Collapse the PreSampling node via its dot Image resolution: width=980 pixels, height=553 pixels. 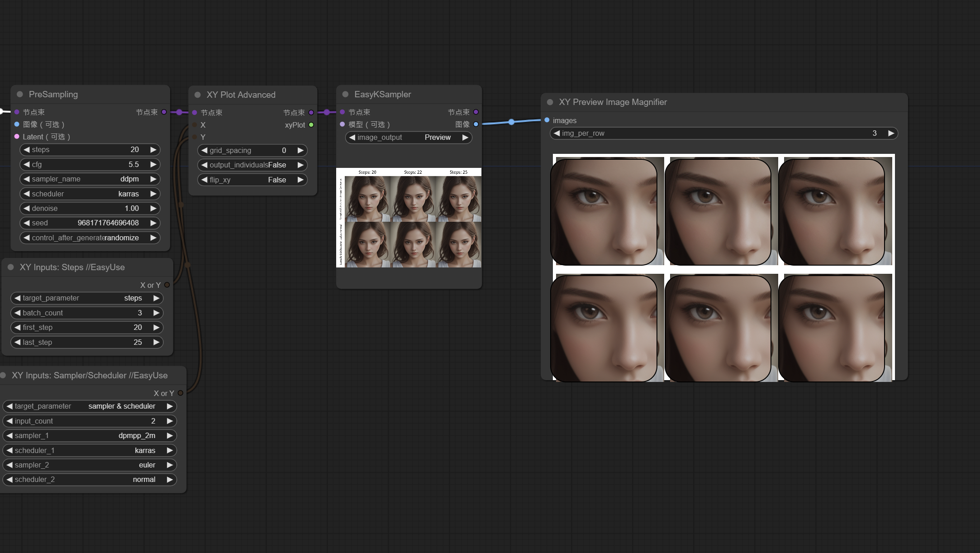(x=20, y=94)
